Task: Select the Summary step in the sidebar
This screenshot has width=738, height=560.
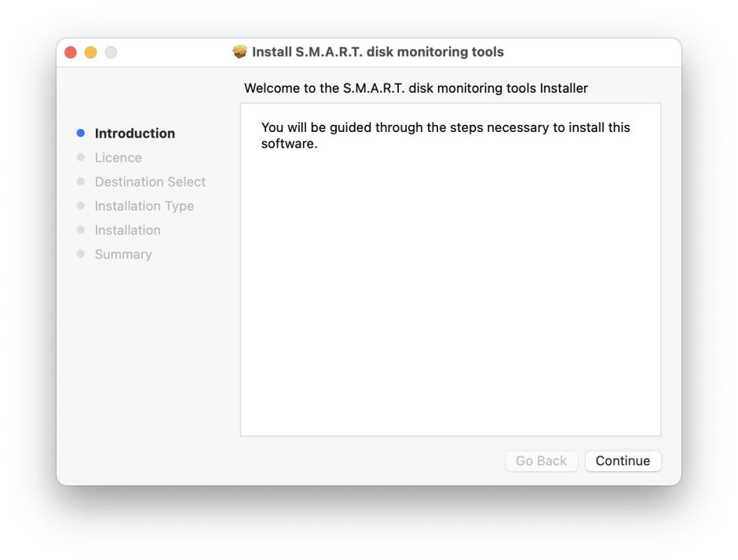Action: (x=123, y=254)
